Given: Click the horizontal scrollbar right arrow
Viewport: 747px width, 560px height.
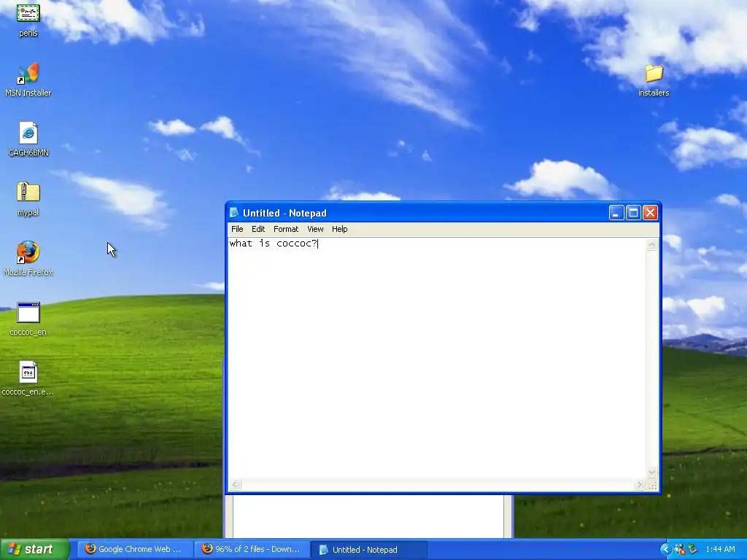Looking at the screenshot, I should tap(639, 485).
